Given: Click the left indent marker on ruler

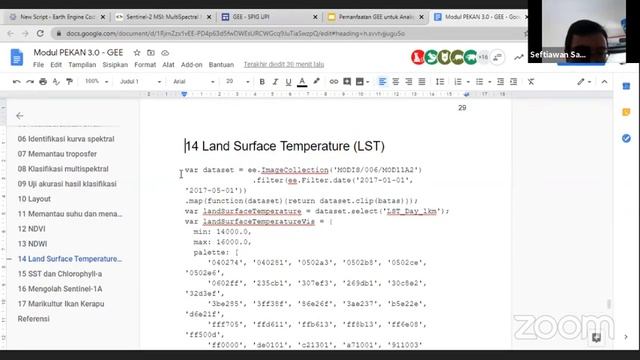Looking at the screenshot, I should click(x=184, y=95).
